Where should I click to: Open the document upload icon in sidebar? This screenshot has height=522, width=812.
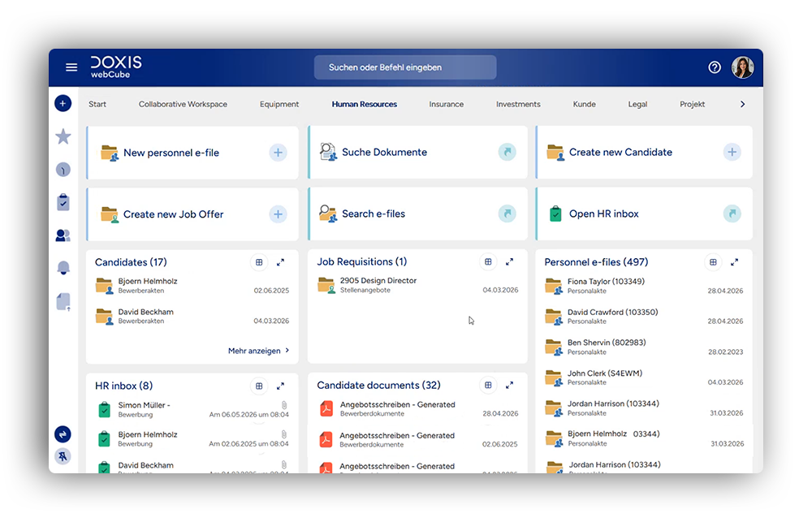tap(63, 301)
